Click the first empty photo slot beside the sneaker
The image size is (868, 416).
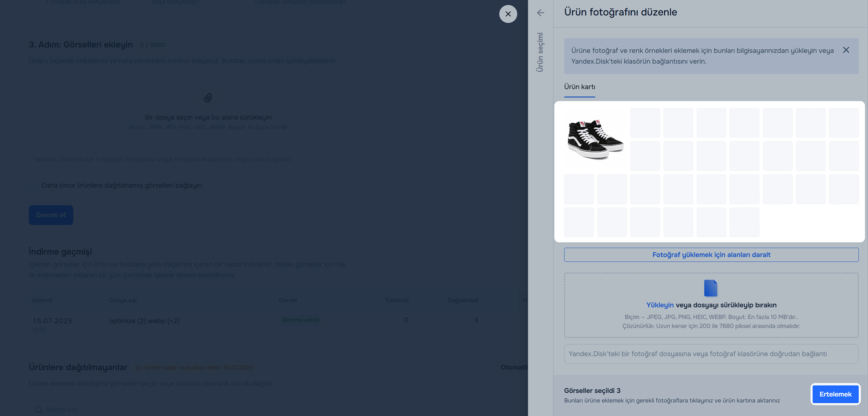click(x=645, y=123)
